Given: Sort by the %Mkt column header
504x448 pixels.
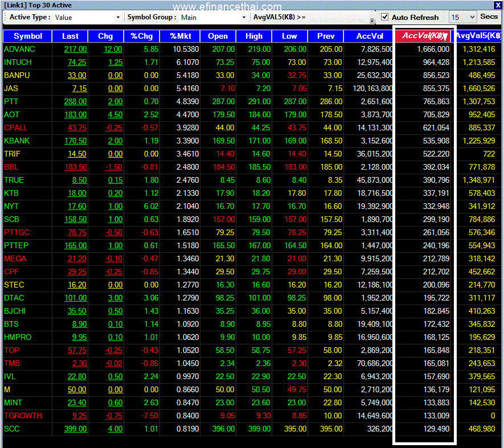Looking at the screenshot, I should coord(181,36).
